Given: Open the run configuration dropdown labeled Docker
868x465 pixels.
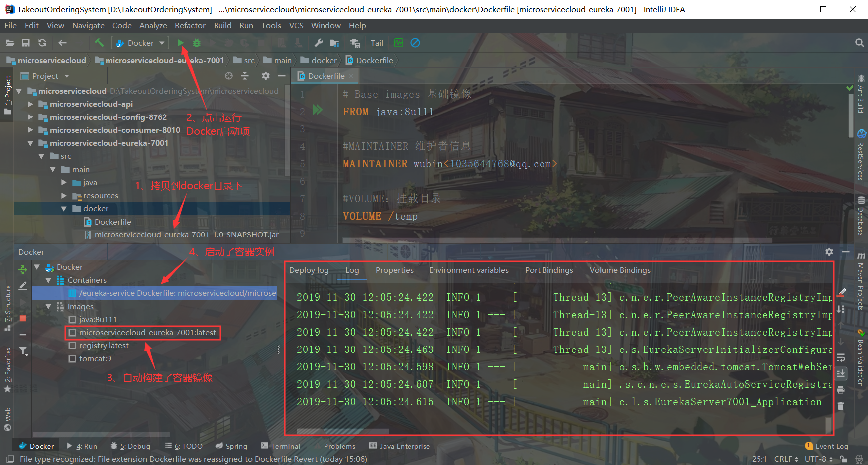Looking at the screenshot, I should pyautogui.click(x=140, y=43).
